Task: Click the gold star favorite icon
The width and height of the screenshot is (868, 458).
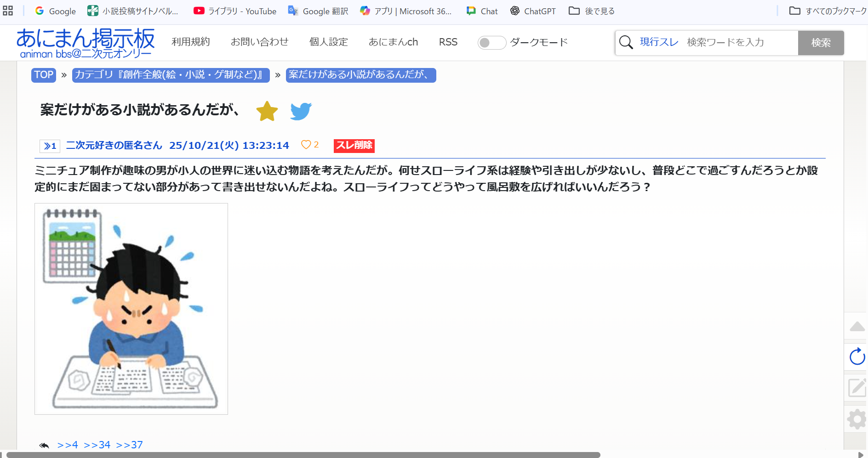Action: point(267,111)
